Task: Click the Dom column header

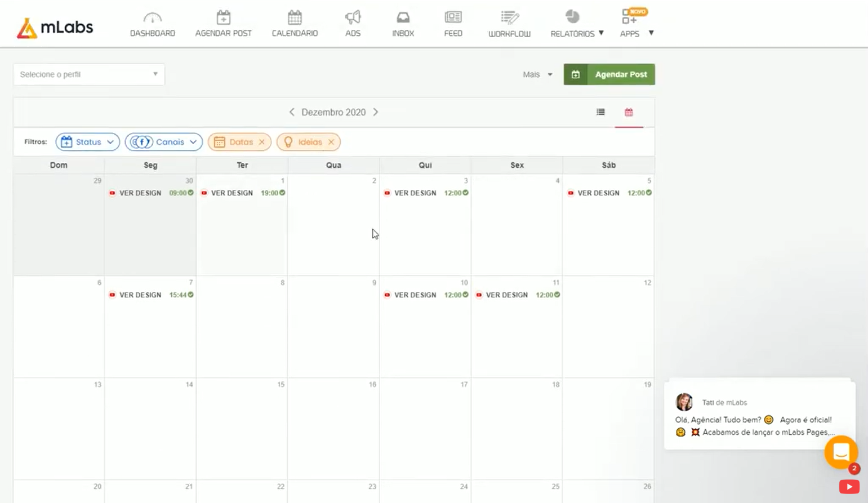Action: click(x=59, y=165)
